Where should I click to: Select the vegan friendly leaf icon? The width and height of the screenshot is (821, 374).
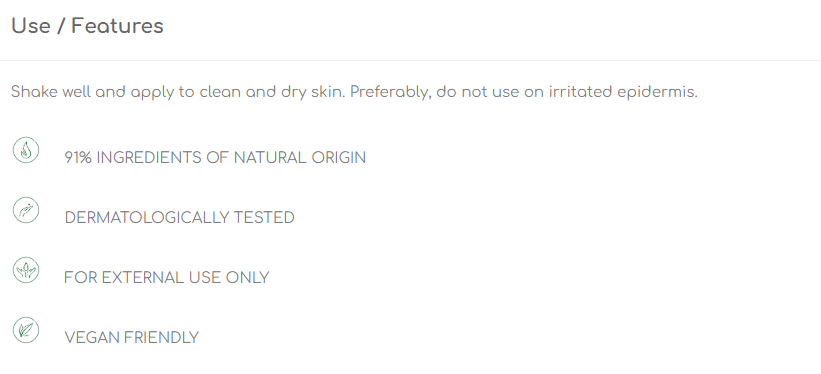coord(26,330)
